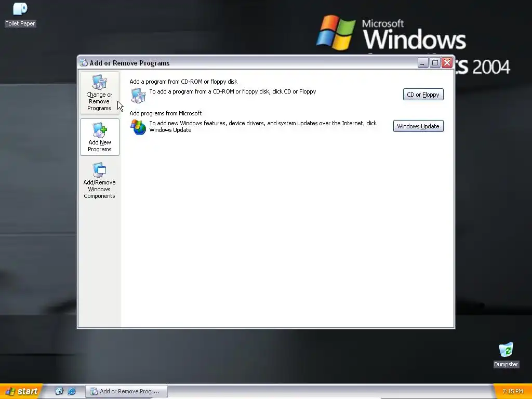Click Add or Remove Programs taskbar button
The width and height of the screenshot is (532, 399).
[126, 391]
